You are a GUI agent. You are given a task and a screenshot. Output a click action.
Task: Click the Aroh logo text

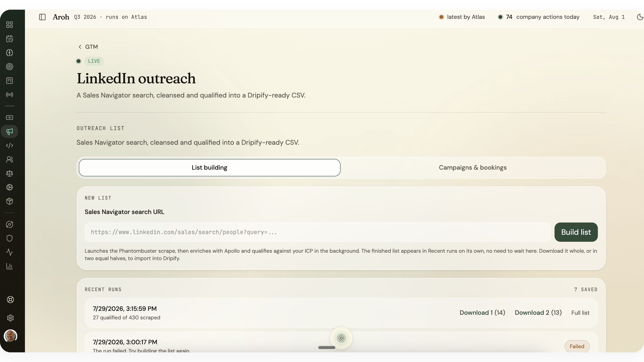(61, 17)
